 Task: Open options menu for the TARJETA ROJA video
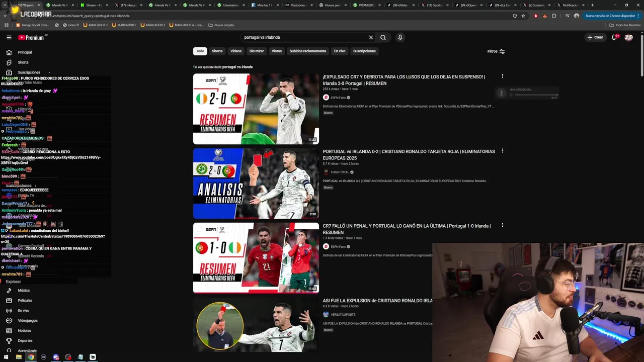tap(502, 151)
